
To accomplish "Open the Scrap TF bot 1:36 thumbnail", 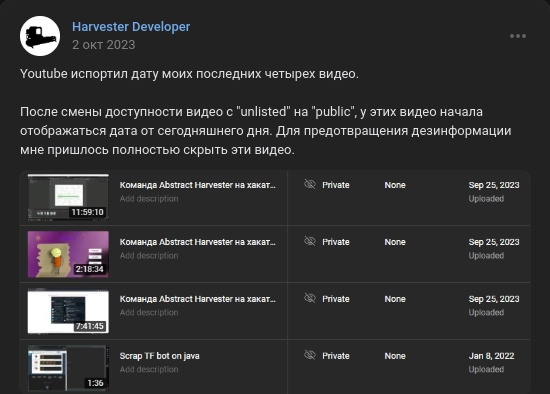I will click(x=68, y=368).
